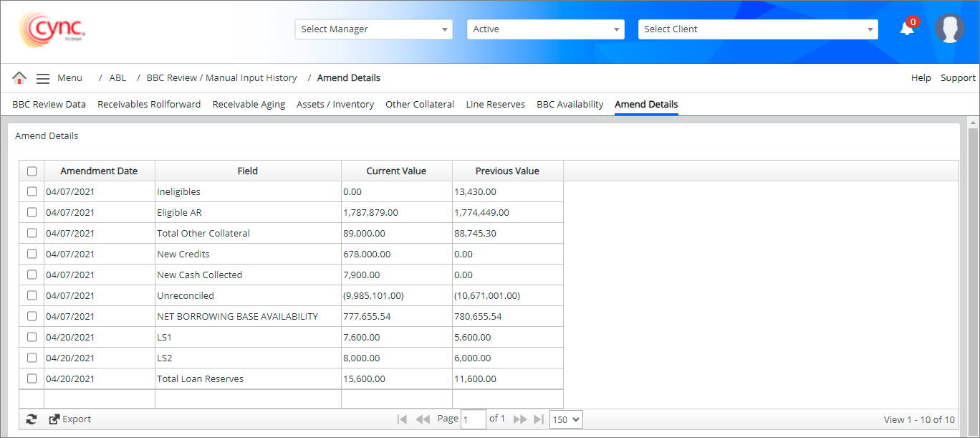Jump to the last page arrow
980x438 pixels.
click(539, 419)
